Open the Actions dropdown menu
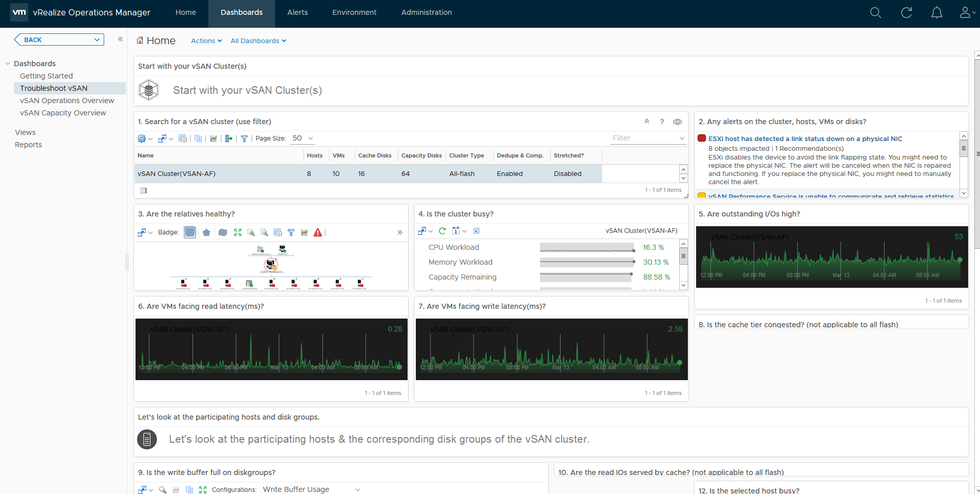Screen dimensions: 980x494 206,41
